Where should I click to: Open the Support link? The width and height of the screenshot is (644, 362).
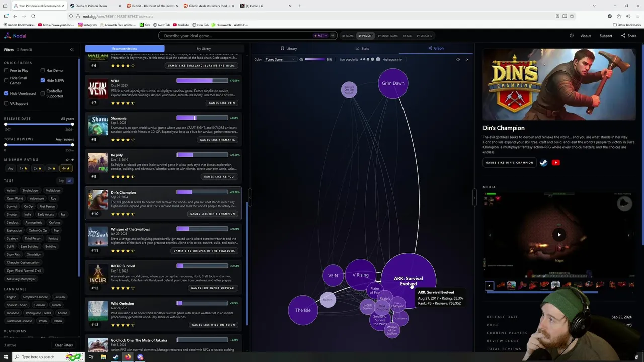pos(606,36)
